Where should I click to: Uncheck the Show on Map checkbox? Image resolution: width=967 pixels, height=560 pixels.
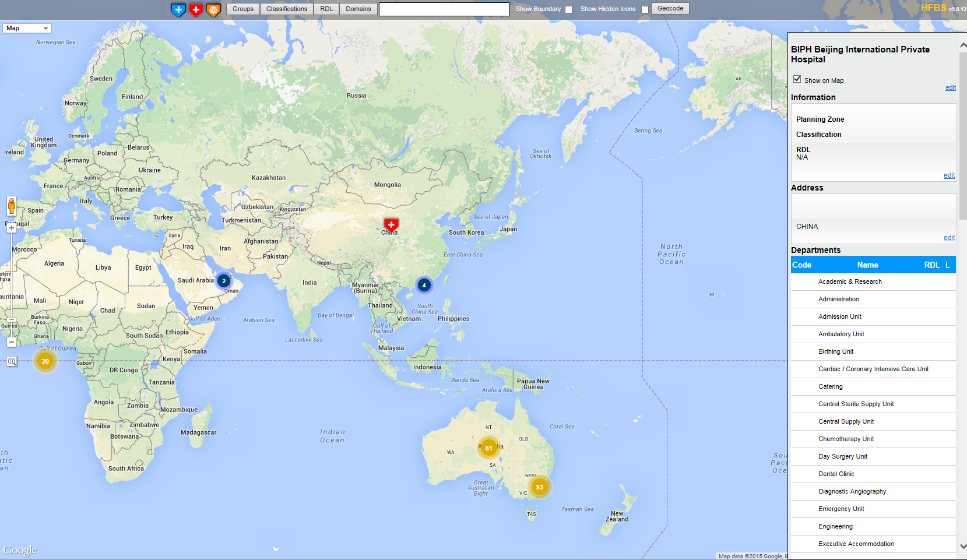797,79
